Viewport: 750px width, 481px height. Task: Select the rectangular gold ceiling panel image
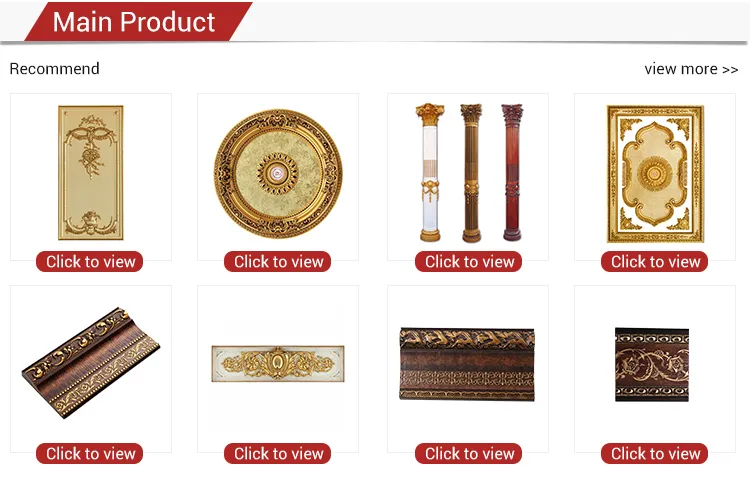[655, 174]
